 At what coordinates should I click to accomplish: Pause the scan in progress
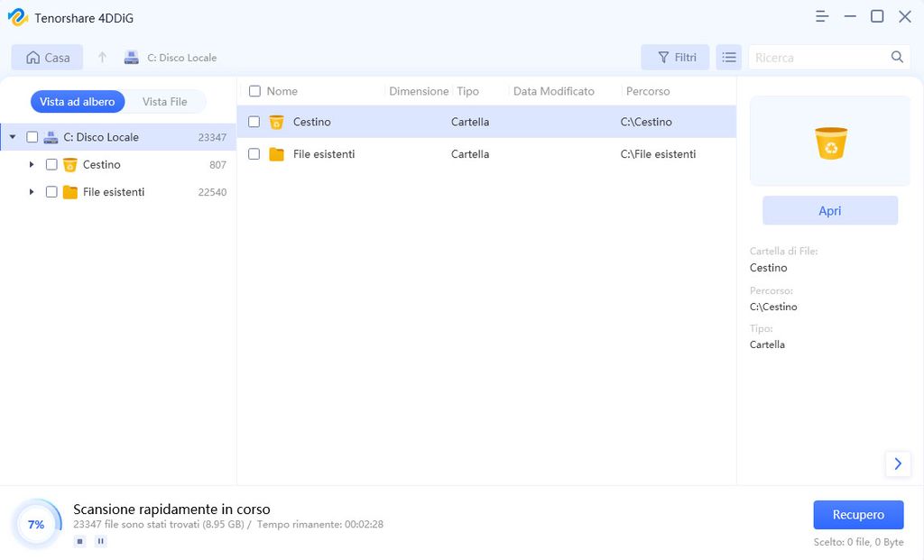[101, 541]
